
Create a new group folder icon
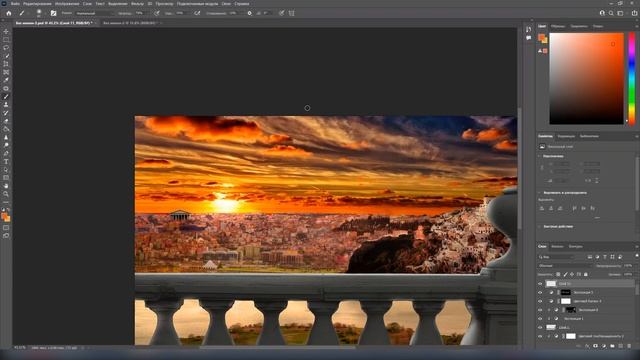click(x=612, y=346)
